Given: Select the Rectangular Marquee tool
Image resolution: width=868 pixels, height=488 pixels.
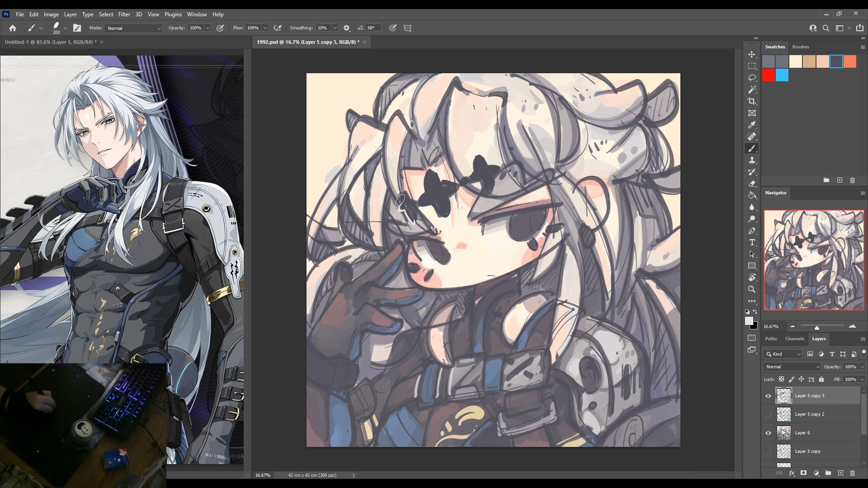Looking at the screenshot, I should point(752,66).
